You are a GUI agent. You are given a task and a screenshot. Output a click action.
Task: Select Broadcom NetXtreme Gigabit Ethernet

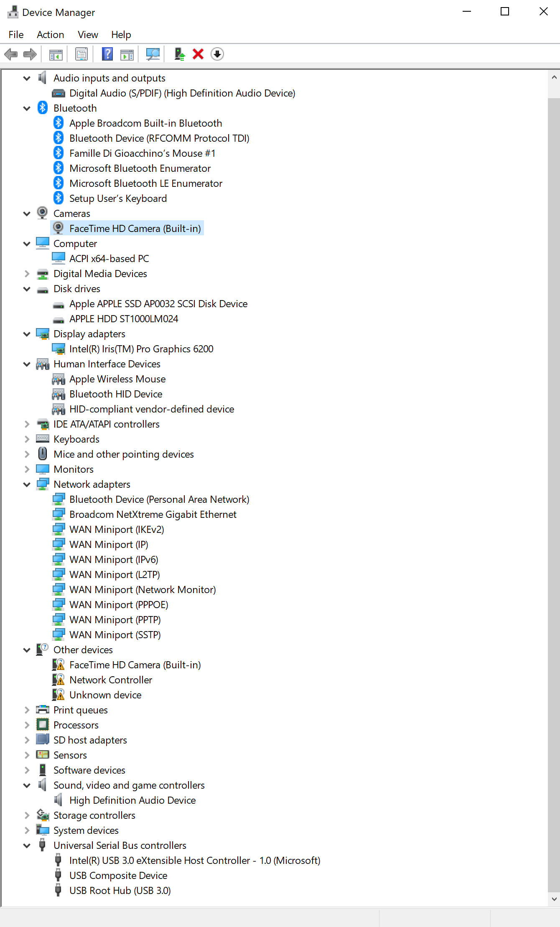point(153,514)
